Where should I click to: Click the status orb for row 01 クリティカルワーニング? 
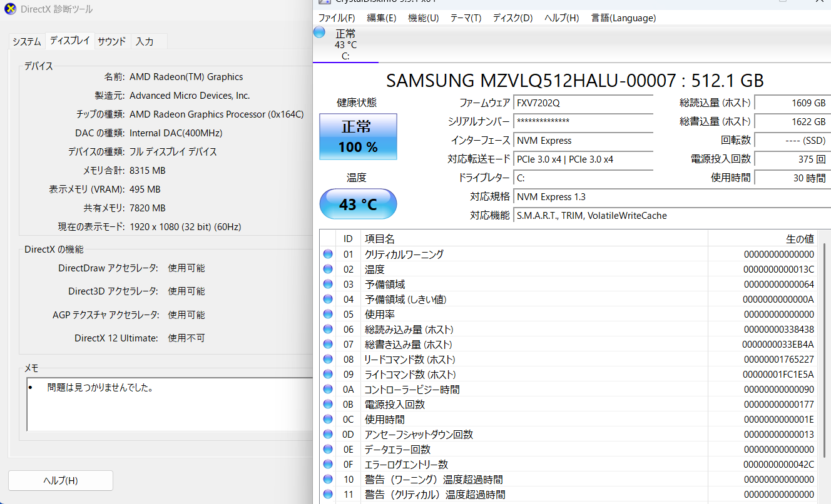[328, 255]
